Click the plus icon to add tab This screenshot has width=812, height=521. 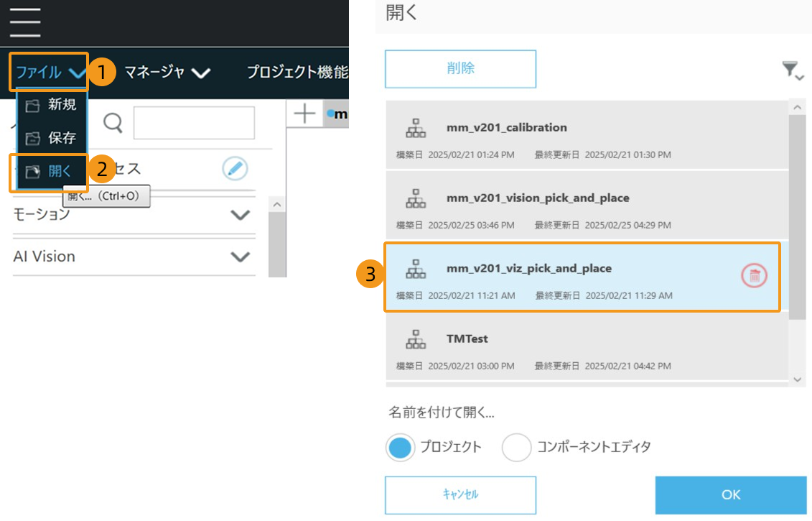pos(305,114)
